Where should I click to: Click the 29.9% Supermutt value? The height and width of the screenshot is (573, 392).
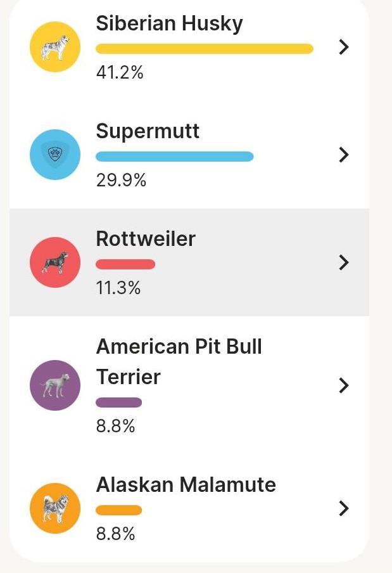[x=121, y=181]
